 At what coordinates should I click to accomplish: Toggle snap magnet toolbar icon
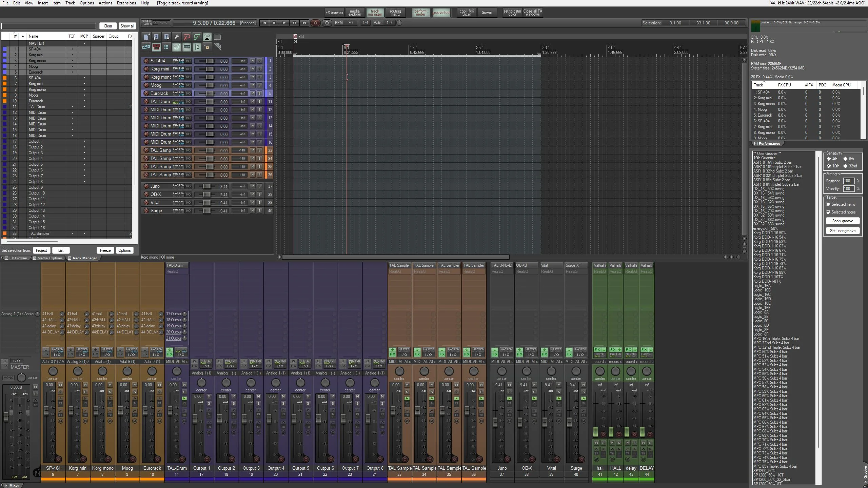pyautogui.click(x=197, y=47)
